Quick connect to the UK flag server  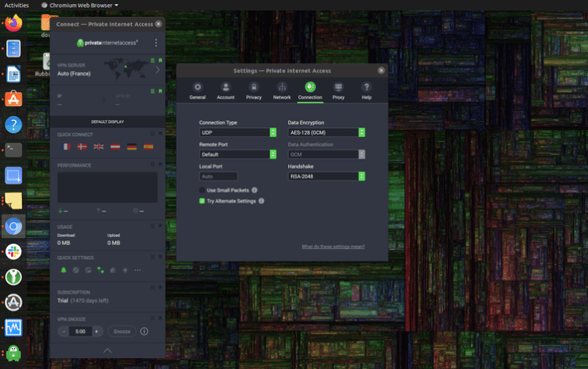[x=98, y=146]
